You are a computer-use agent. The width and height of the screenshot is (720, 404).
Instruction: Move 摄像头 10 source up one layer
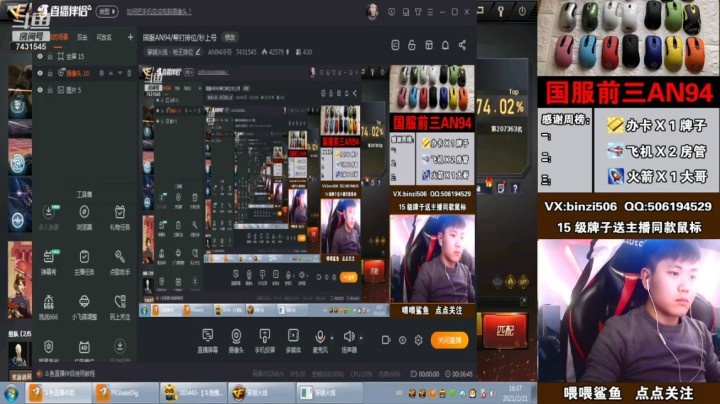coord(111,73)
